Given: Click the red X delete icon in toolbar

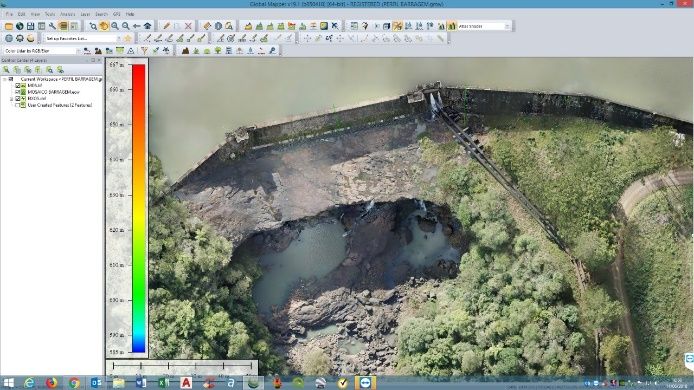Looking at the screenshot, I should (189, 27).
